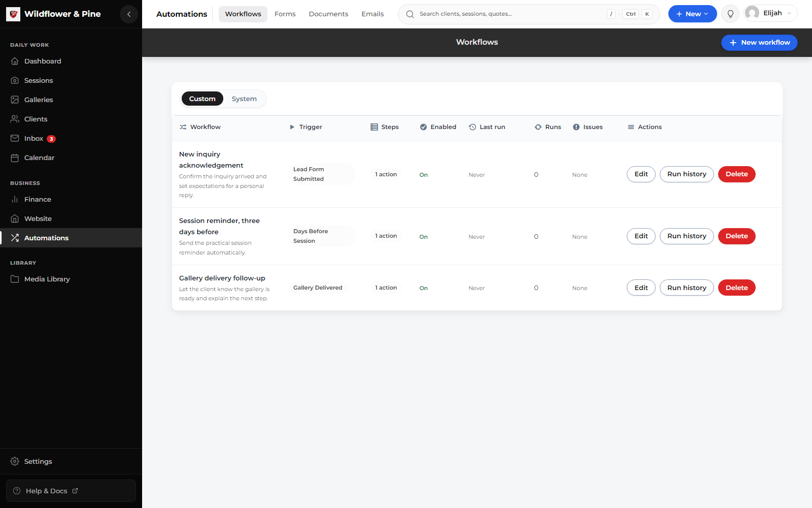This screenshot has height=508, width=812.
Task: Click the Gallery Delivered trigger tag
Action: [x=318, y=288]
